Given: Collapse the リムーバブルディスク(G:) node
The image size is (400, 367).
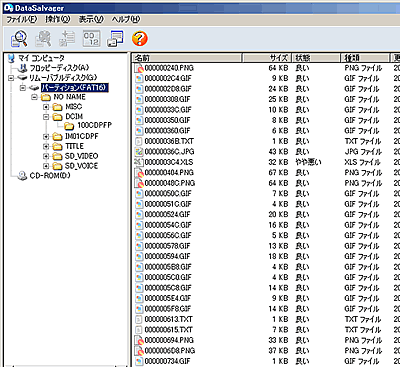Looking at the screenshot, I should 11,78.
